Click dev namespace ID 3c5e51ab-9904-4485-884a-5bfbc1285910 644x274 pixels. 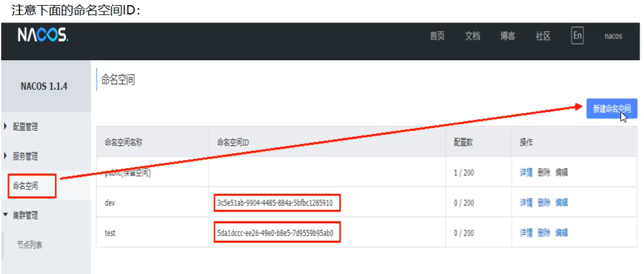click(x=275, y=203)
